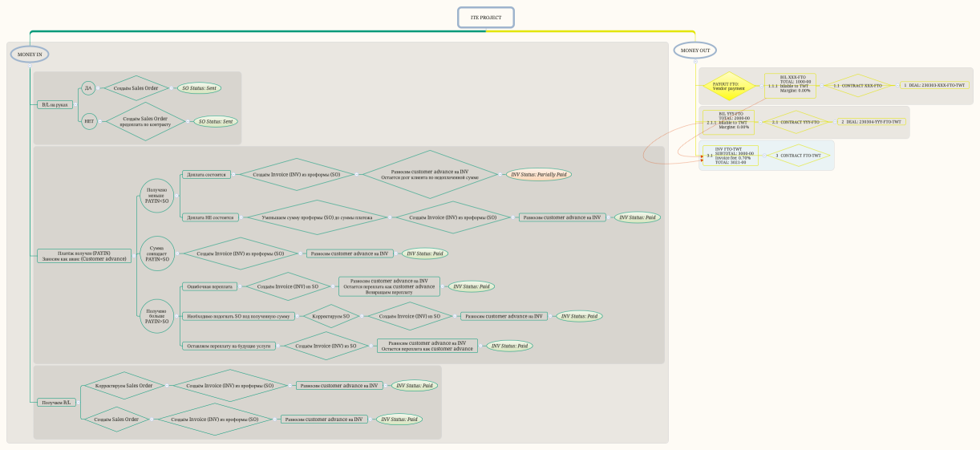
Task: Select the ITE PROJECT root node
Action: 485,18
